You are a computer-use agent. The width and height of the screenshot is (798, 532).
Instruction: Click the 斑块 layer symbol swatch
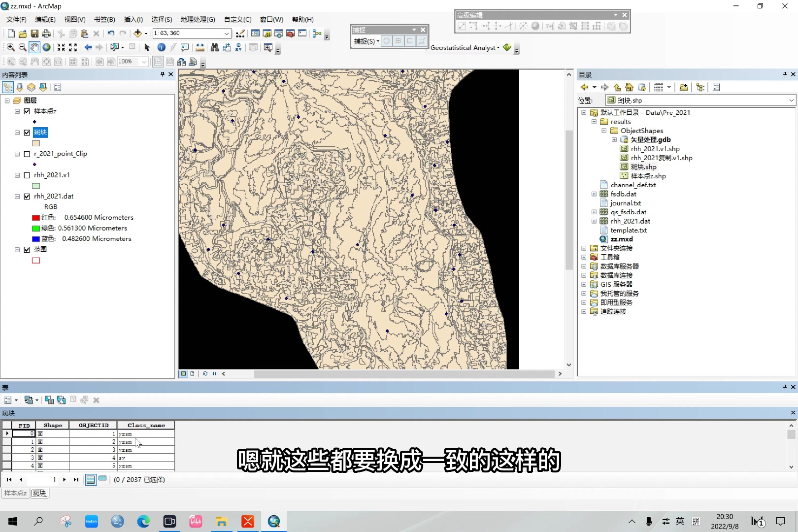[36, 143]
